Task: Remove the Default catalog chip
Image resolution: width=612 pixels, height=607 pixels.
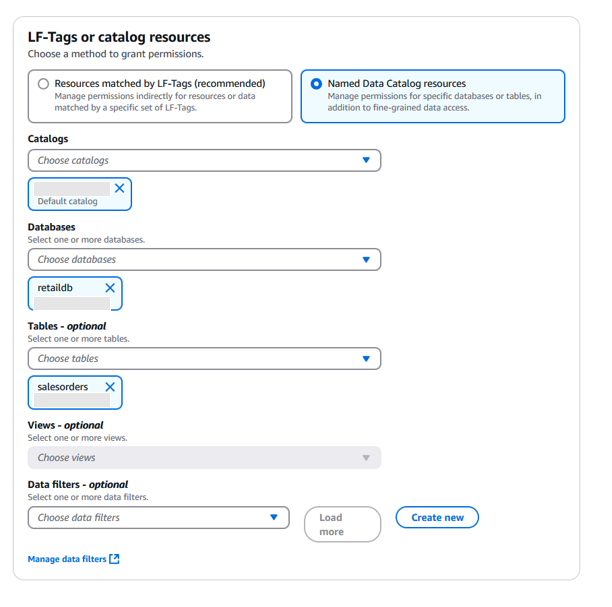Action: [x=120, y=188]
